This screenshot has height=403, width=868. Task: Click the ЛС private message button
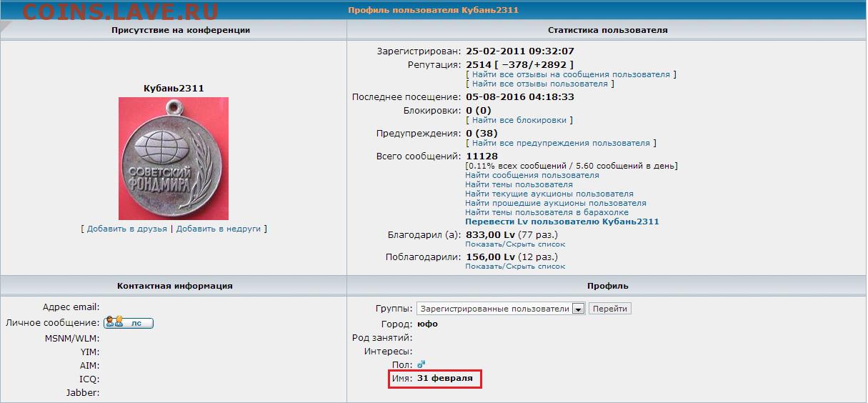[x=129, y=323]
